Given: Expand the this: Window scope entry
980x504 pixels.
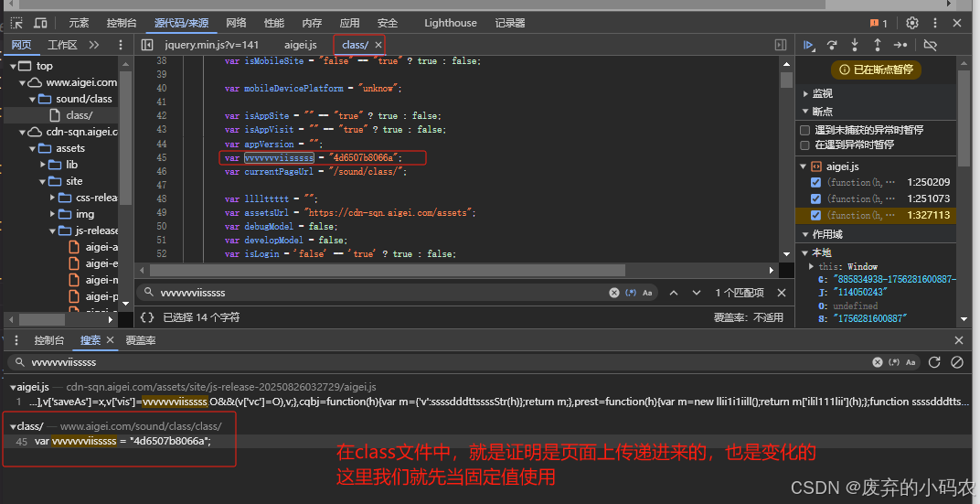Looking at the screenshot, I should pyautogui.click(x=812, y=266).
